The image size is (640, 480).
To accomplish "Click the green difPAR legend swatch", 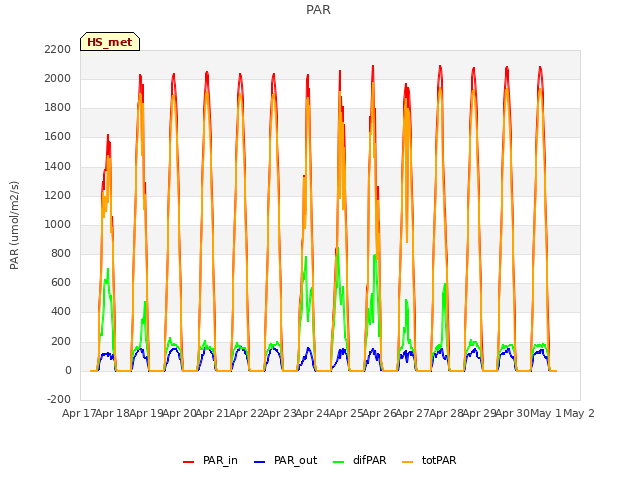I will (x=339, y=462).
